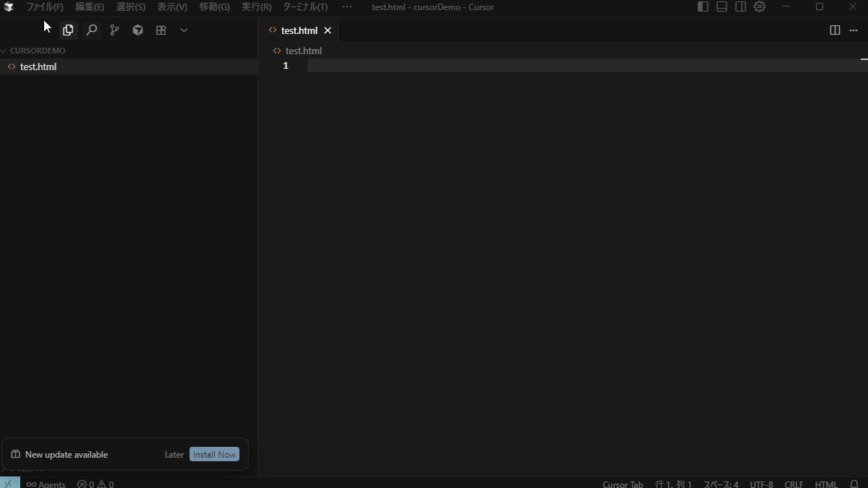Show more menu items via ellipsis

pyautogui.click(x=347, y=7)
